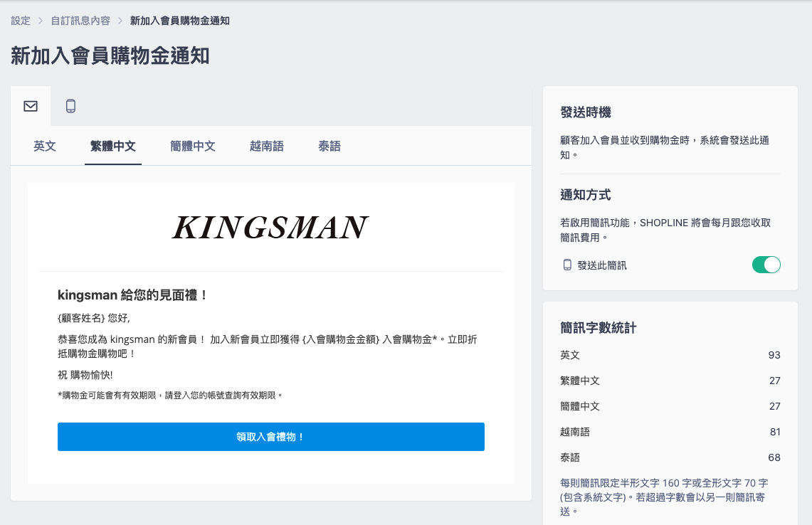Image resolution: width=812 pixels, height=525 pixels.
Task: Click the 祝 購物愉快! line
Action: 85,375
